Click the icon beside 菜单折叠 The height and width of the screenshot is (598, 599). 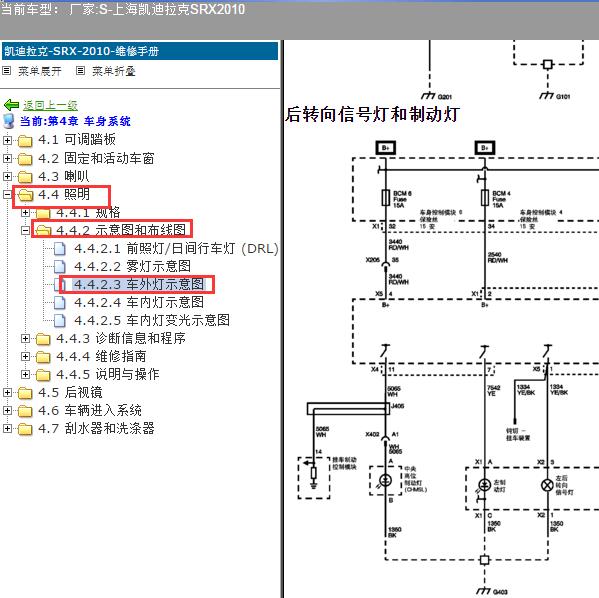(80, 70)
